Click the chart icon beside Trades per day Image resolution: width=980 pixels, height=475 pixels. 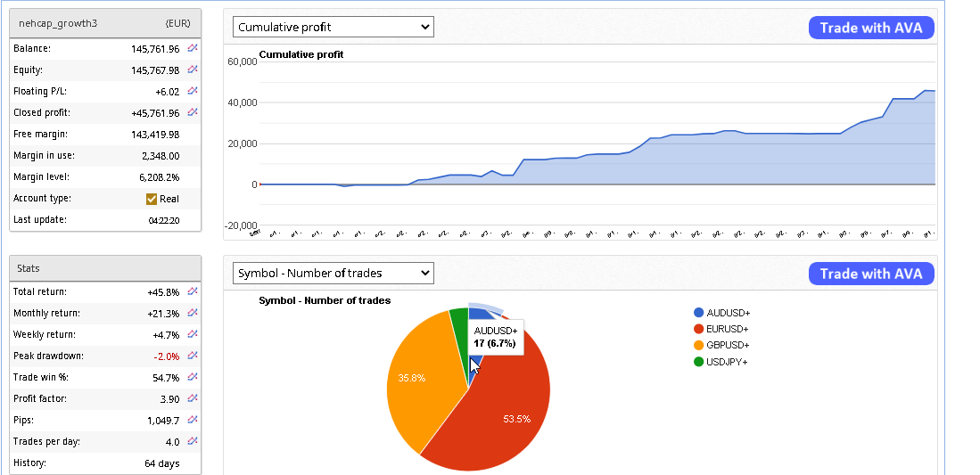pos(192,441)
